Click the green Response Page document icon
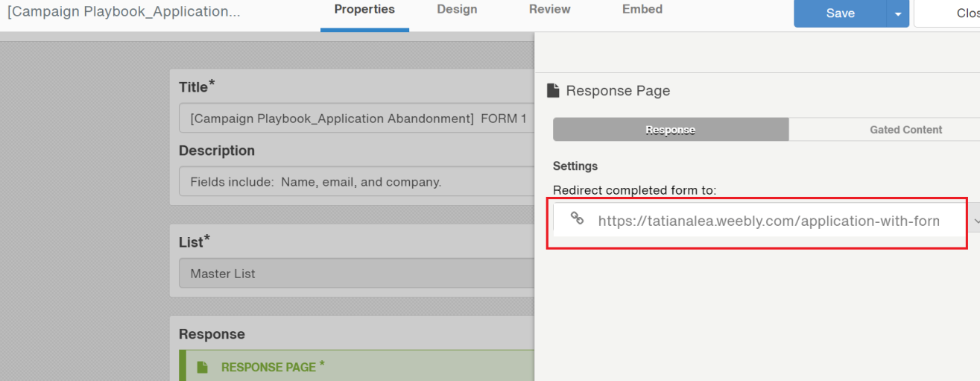The height and width of the screenshot is (381, 980). click(202, 367)
